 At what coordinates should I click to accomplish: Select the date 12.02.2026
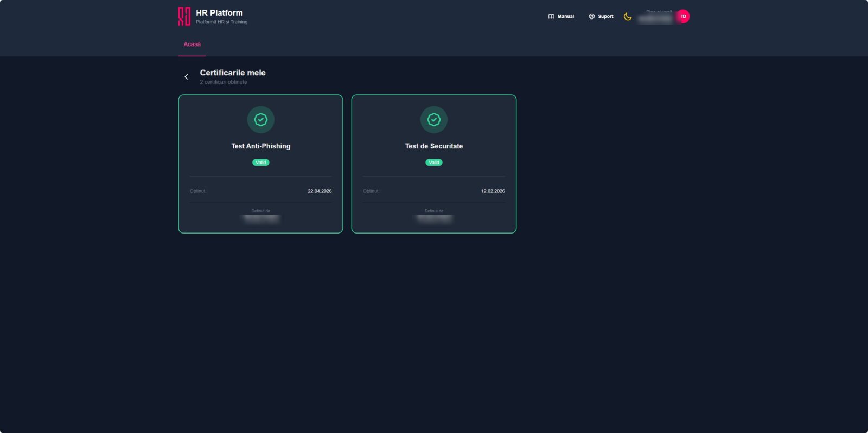click(493, 191)
